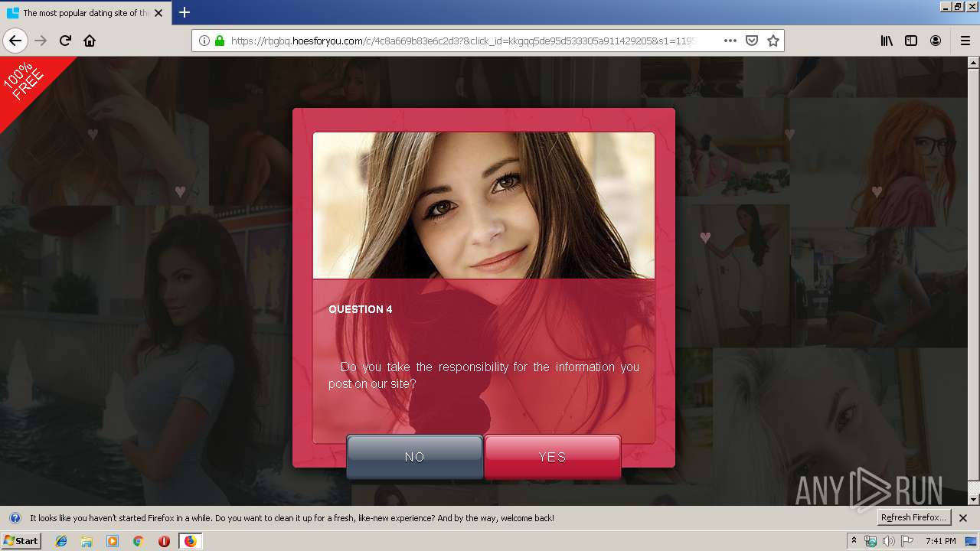Viewport: 980px width, 551px height.
Task: Answer YES to question 4
Action: [552, 457]
